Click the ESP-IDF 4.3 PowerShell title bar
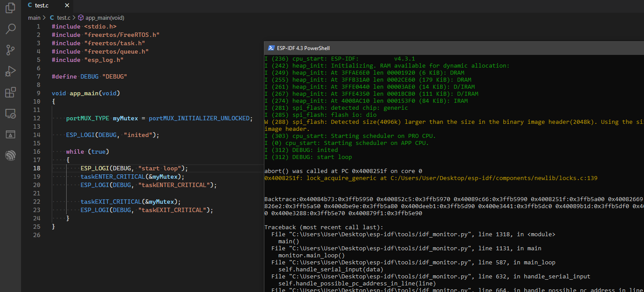Image resolution: width=644 pixels, height=292 pixels. click(303, 48)
